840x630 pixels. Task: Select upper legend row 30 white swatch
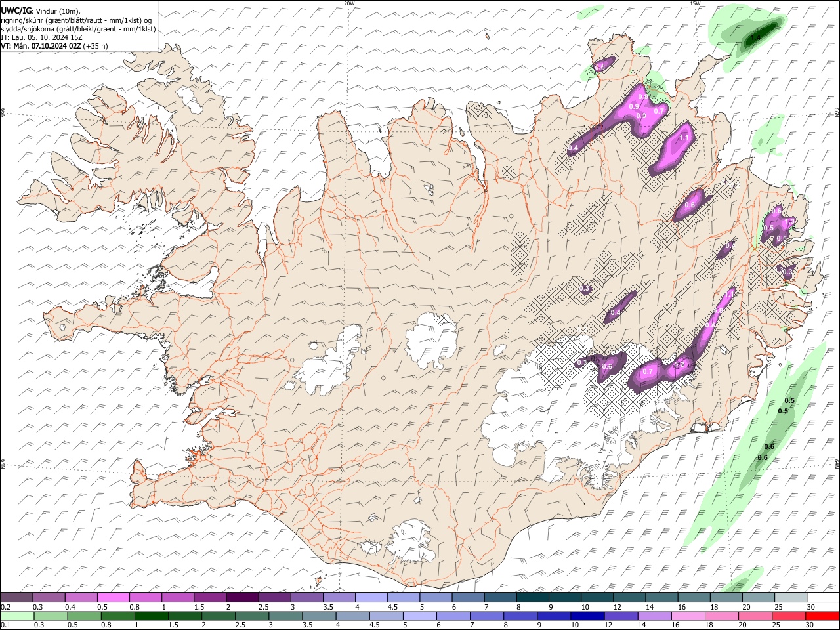click(x=824, y=598)
